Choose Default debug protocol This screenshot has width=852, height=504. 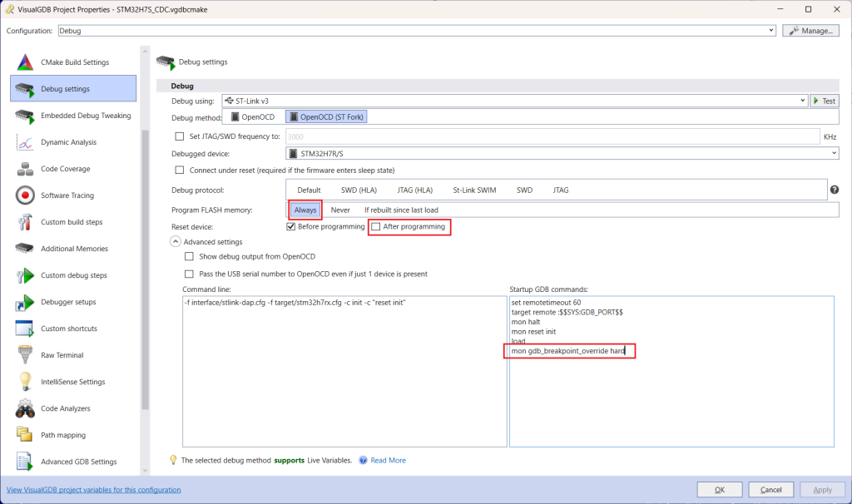point(309,190)
